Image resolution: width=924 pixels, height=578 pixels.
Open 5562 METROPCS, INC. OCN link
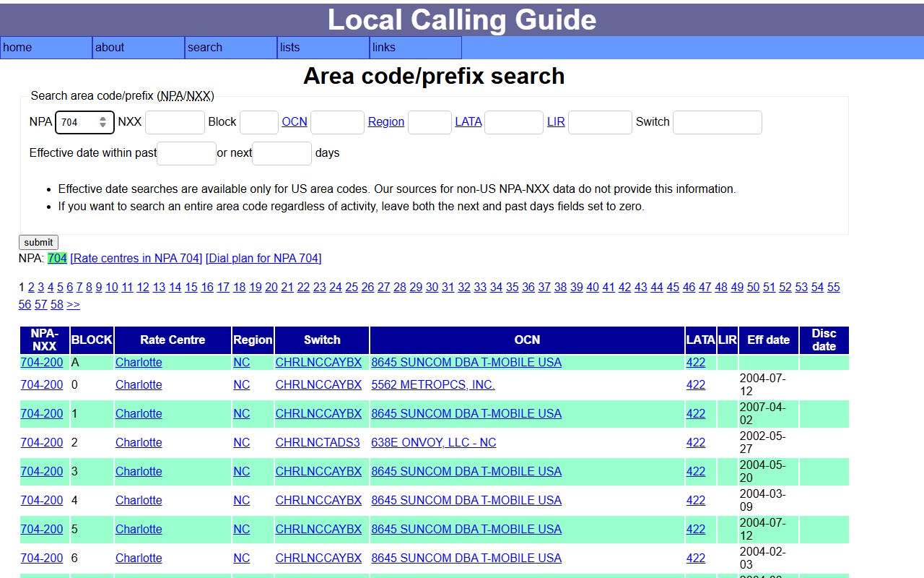(433, 385)
